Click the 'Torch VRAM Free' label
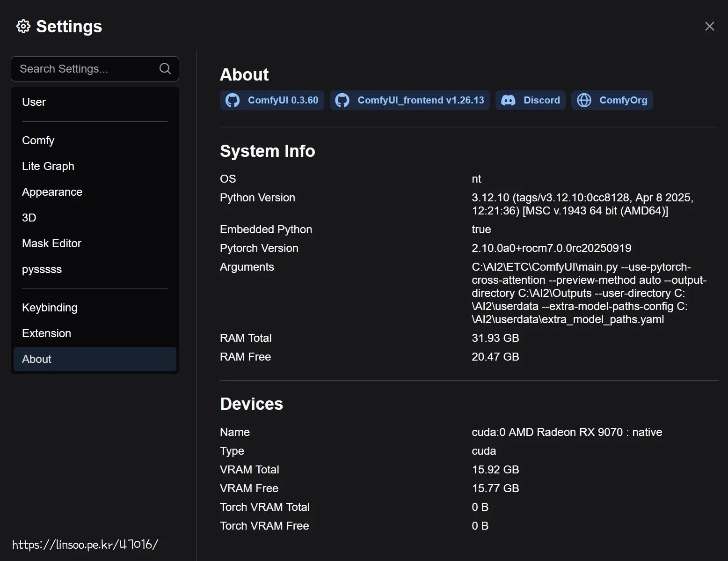This screenshot has height=561, width=728. coord(264,526)
